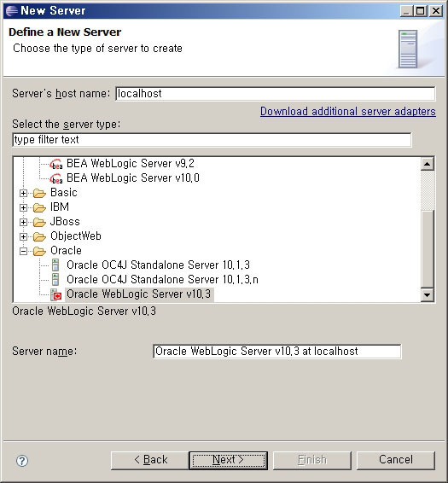Click the ObjectWeb folder icon
The image size is (448, 483).
39,236
